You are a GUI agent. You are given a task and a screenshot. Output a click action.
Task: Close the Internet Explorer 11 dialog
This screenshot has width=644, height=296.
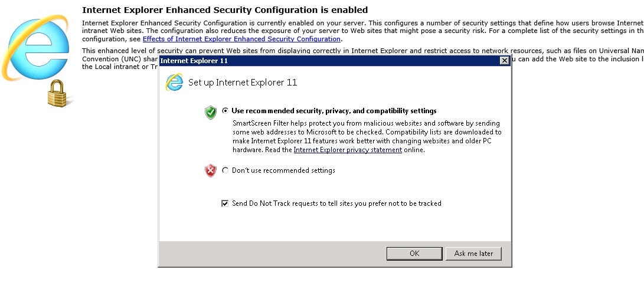click(505, 61)
